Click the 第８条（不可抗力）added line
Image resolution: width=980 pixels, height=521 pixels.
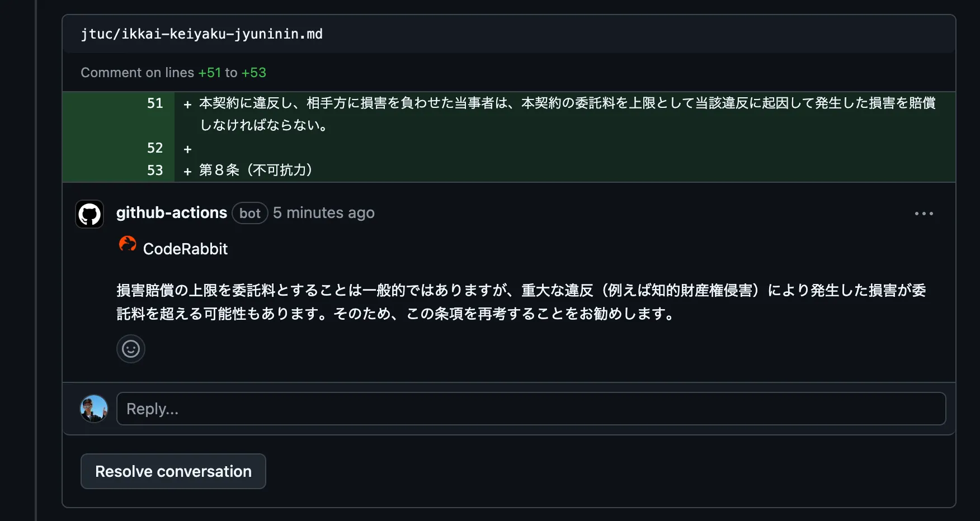[256, 170]
